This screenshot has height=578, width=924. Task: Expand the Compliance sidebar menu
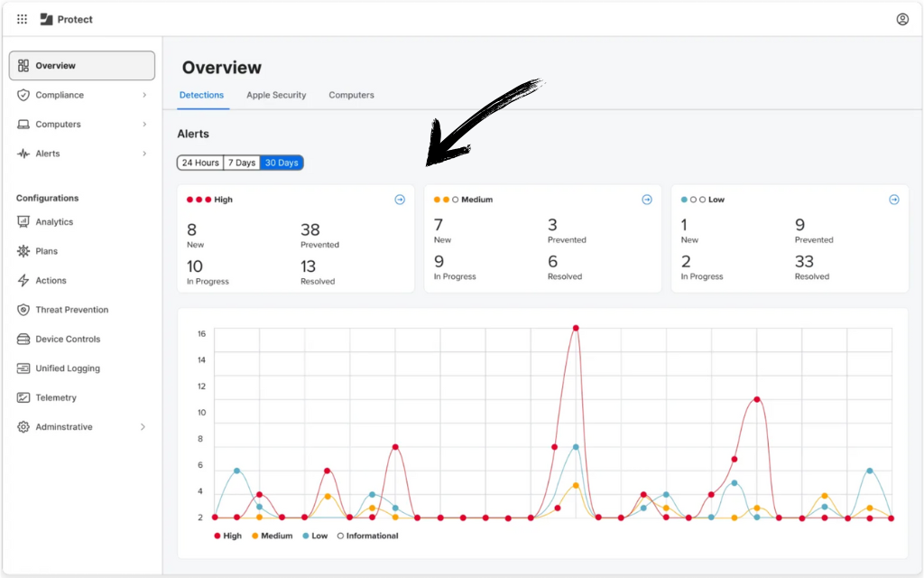(144, 95)
